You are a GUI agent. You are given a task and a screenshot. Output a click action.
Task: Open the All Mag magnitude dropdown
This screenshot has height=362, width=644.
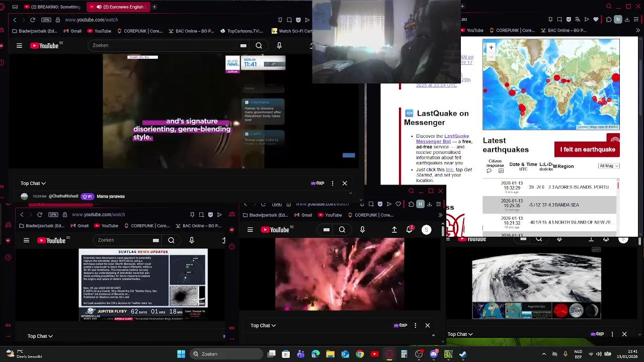click(609, 166)
